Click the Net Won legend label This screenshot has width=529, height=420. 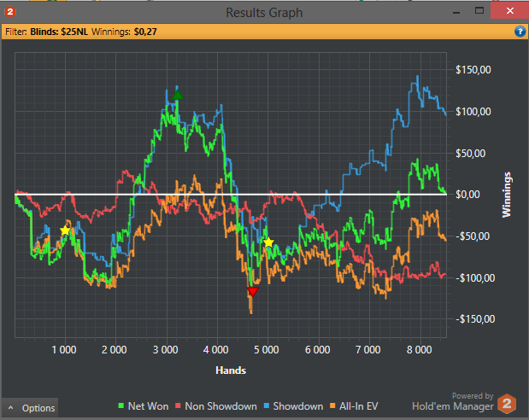point(148,406)
